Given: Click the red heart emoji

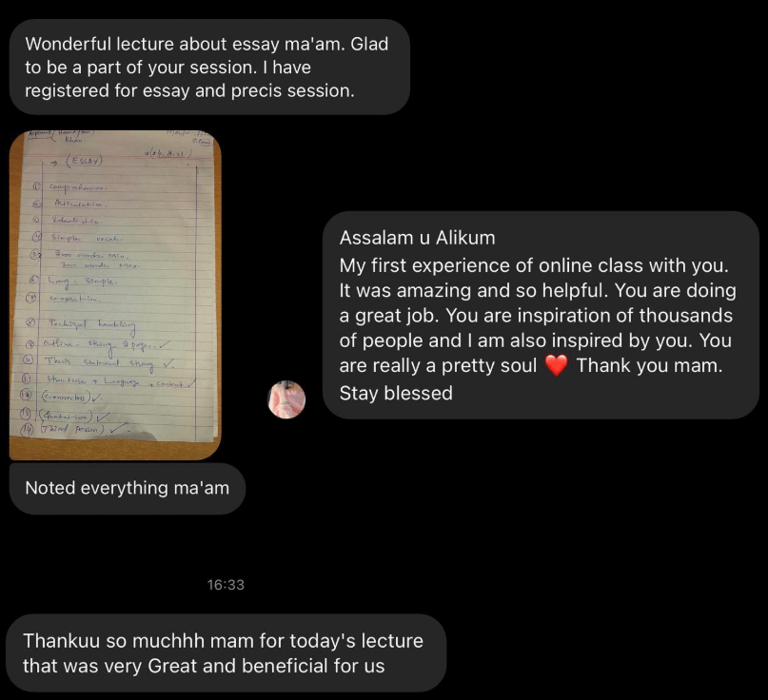Looking at the screenshot, I should [557, 365].
